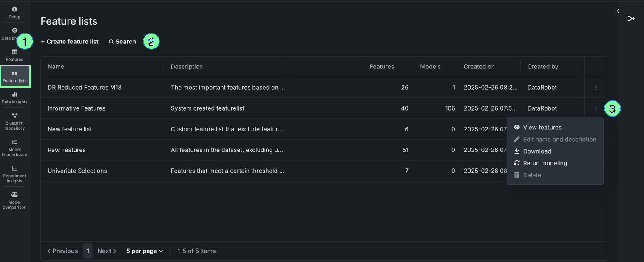Screen dimensions: 644x262
Task: Select the Feature lists sidebar tab
Action: point(15,76)
